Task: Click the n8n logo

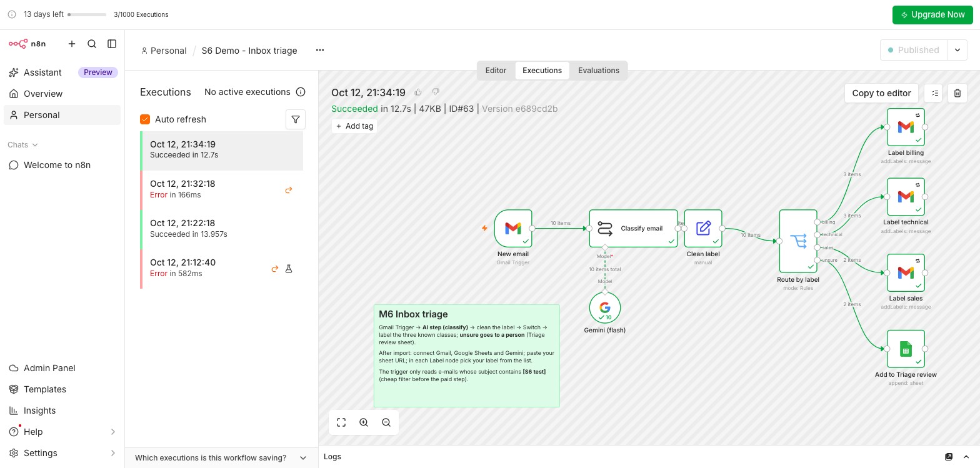Action: [x=27, y=44]
